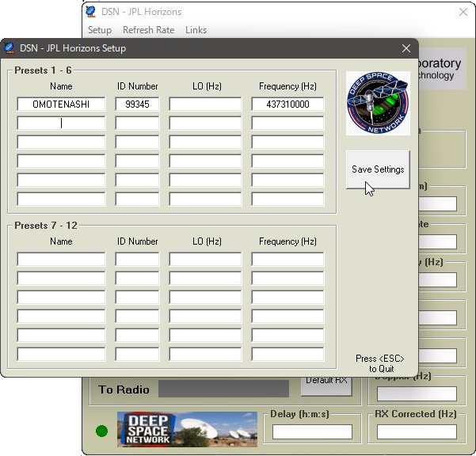Viewport: 476px width, 456px height.
Task: Click the Default RX button
Action: point(326,382)
